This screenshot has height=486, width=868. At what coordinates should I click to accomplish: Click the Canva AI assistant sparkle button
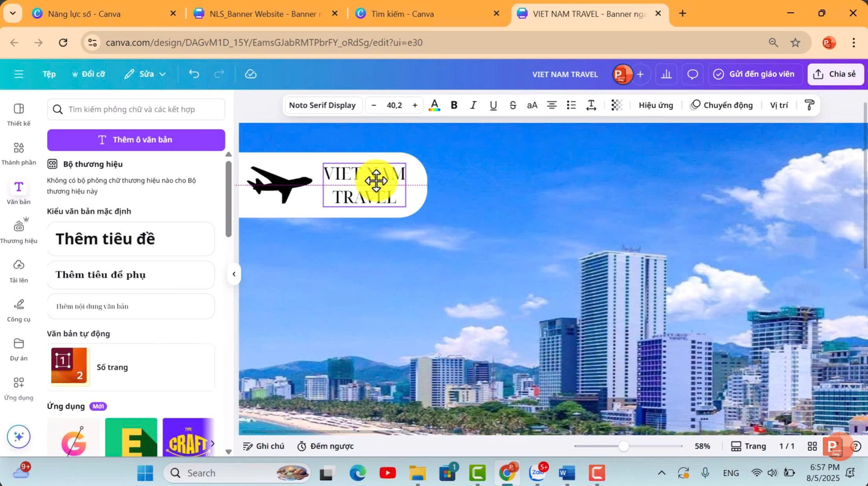[18, 436]
